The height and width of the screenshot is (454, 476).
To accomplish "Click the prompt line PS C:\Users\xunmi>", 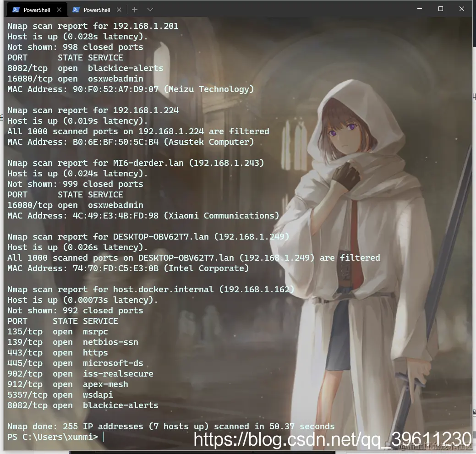I will pos(53,437).
